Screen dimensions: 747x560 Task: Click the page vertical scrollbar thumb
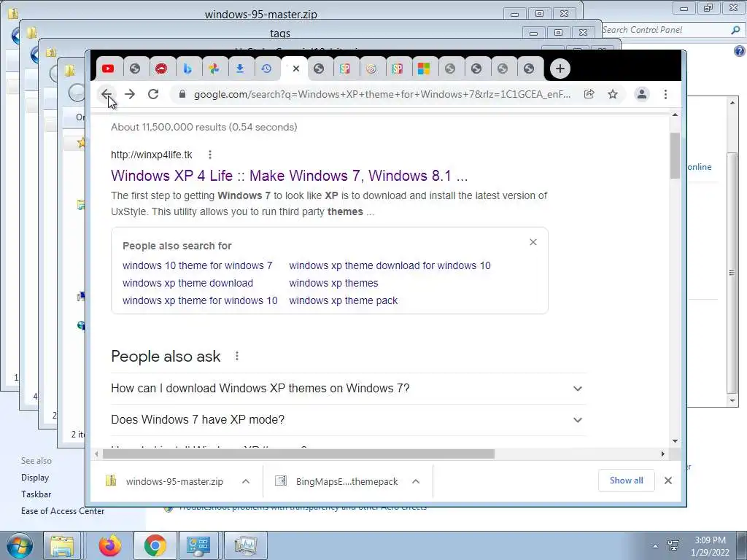pos(675,156)
